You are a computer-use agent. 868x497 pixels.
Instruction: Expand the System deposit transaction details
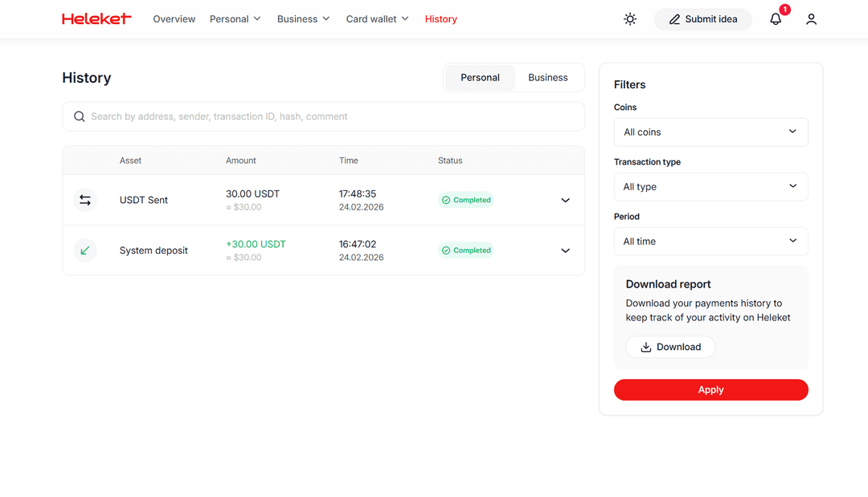pyautogui.click(x=565, y=251)
